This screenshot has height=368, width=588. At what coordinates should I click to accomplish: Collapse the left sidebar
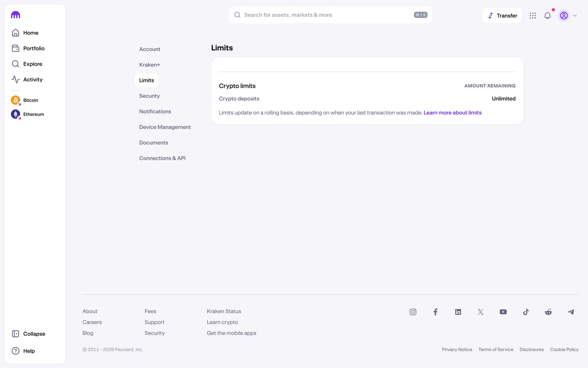(x=28, y=334)
